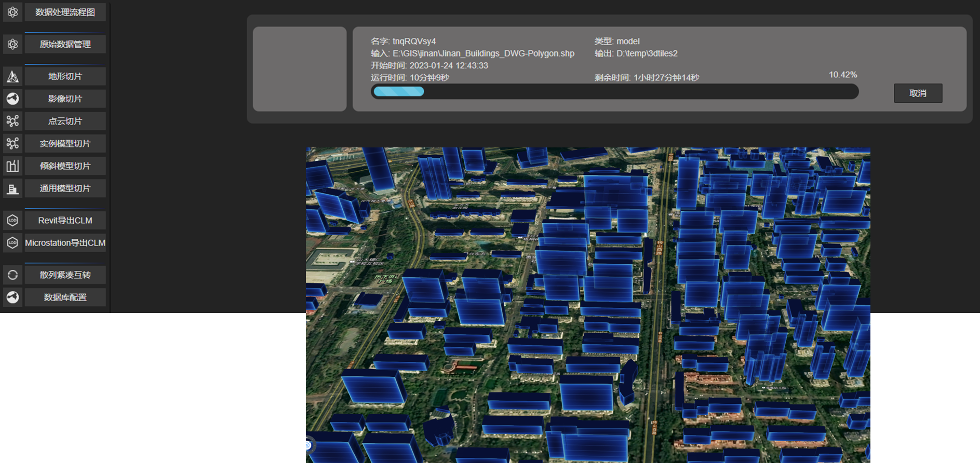Click the node icon beside 实例模型切片
980x463 pixels.
click(12, 143)
